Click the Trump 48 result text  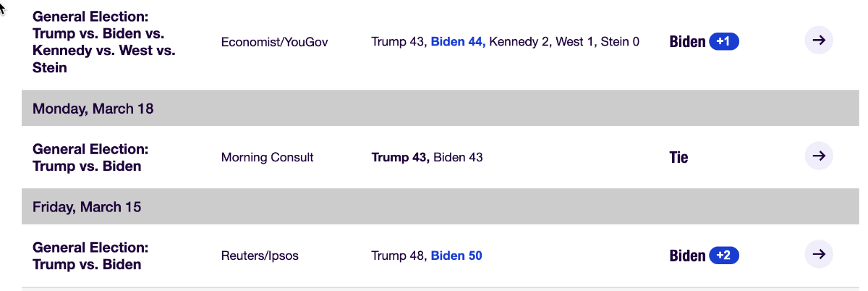(x=399, y=256)
